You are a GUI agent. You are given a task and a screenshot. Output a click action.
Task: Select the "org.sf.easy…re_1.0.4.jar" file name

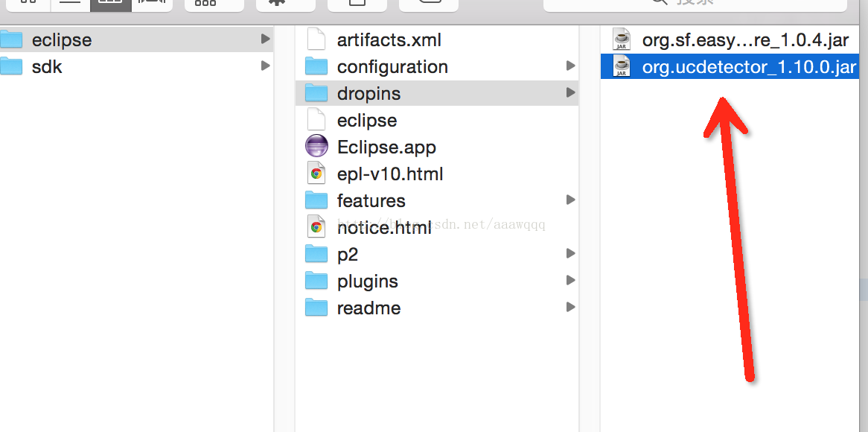click(x=746, y=40)
